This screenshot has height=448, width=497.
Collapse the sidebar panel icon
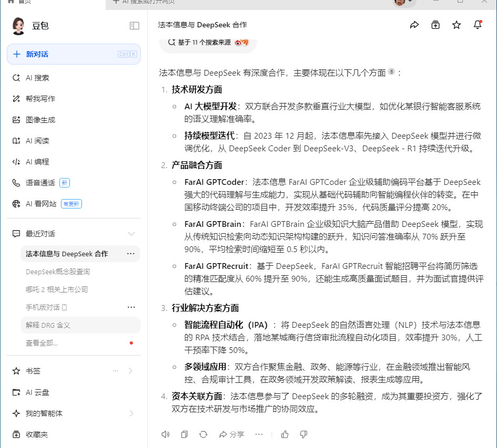[134, 26]
